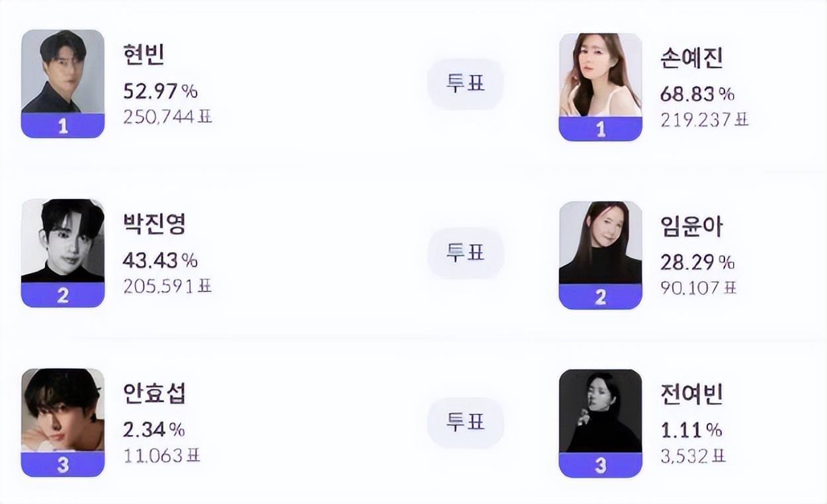Click the 투표 button beside 현빈
Viewport: 827px width, 504px height.
point(465,84)
